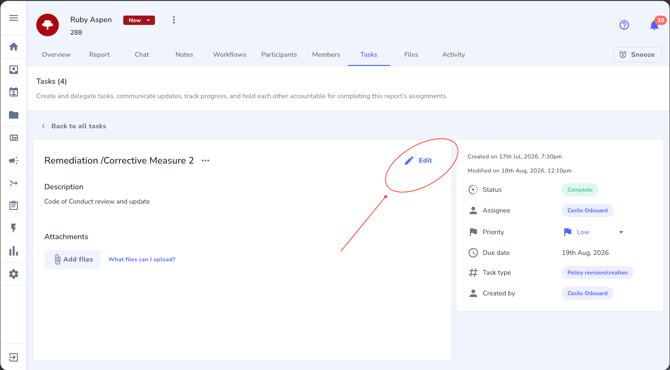Switch to the Overview tab

tap(56, 55)
